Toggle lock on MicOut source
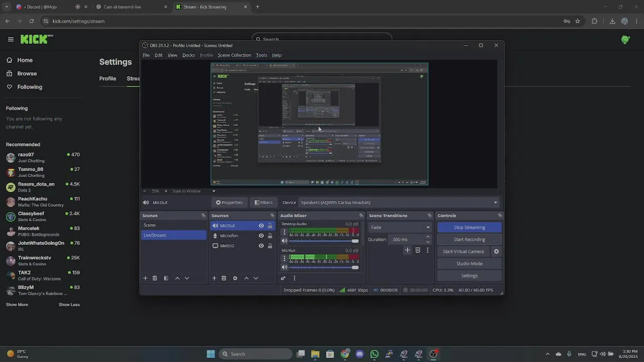Screen dimensions: 644x362 [270, 226]
